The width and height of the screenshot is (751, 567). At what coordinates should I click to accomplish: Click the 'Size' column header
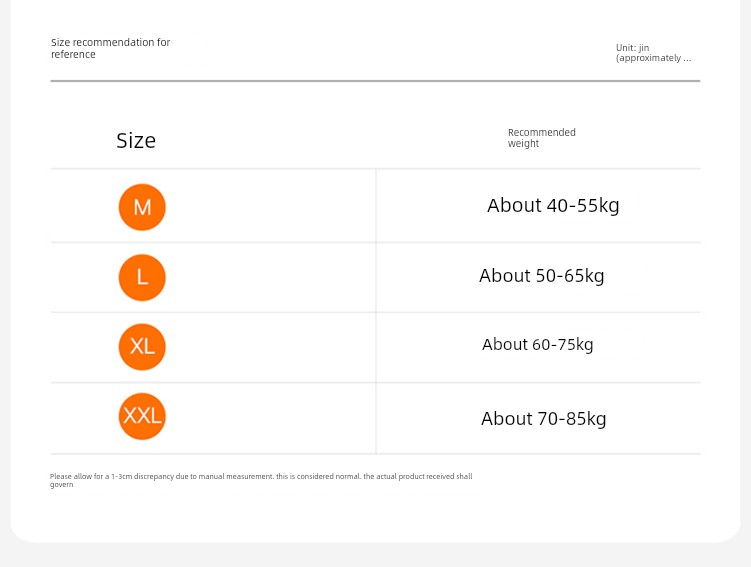pyautogui.click(x=136, y=141)
